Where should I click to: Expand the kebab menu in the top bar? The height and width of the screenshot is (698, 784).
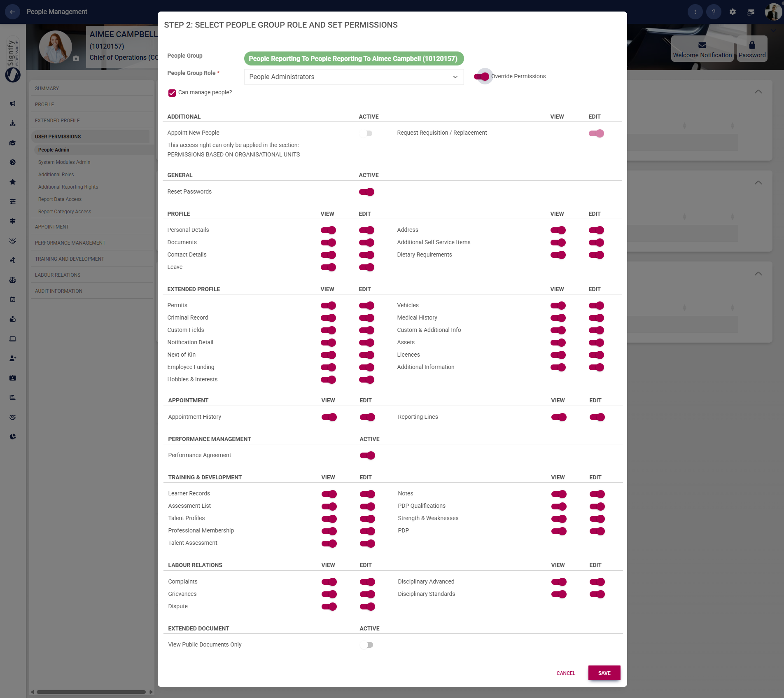pyautogui.click(x=695, y=12)
